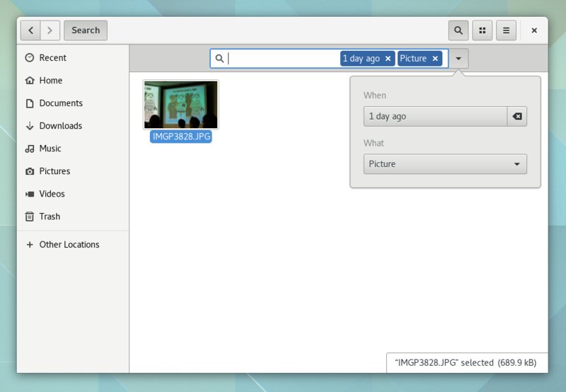Go forward with the right arrow button
Screen dimensions: 566x392
[50, 30]
